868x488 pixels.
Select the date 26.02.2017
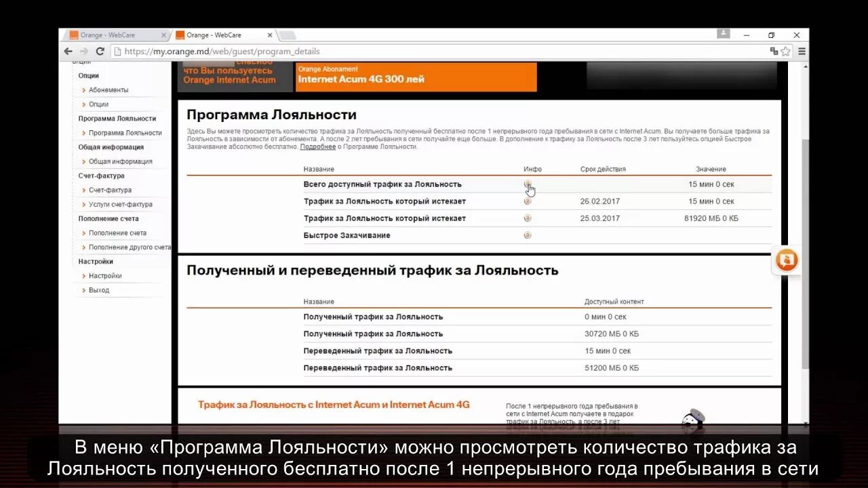pos(600,201)
